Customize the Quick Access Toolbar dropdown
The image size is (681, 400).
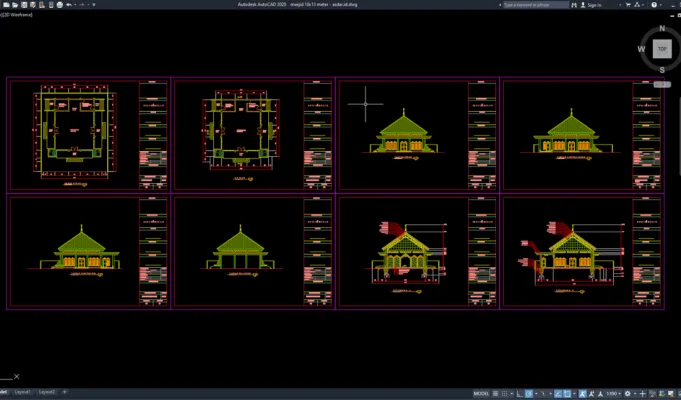coord(94,5)
